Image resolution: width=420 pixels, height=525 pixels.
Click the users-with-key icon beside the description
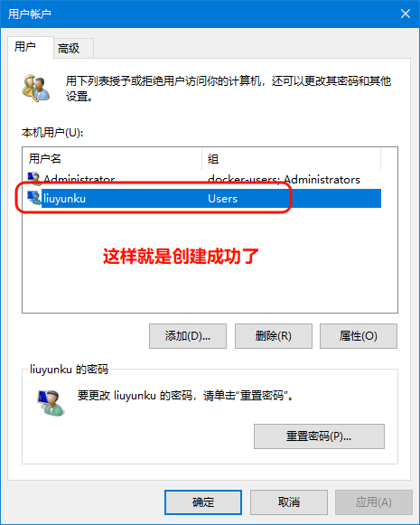pyautogui.click(x=36, y=89)
